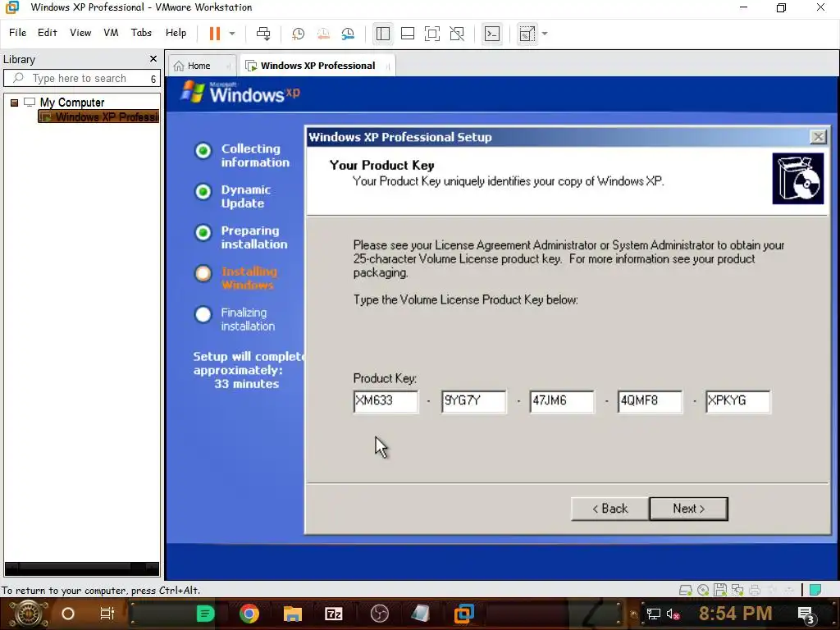This screenshot has height=630, width=840.
Task: Collapse the My Computer tree node
Action: (x=15, y=103)
